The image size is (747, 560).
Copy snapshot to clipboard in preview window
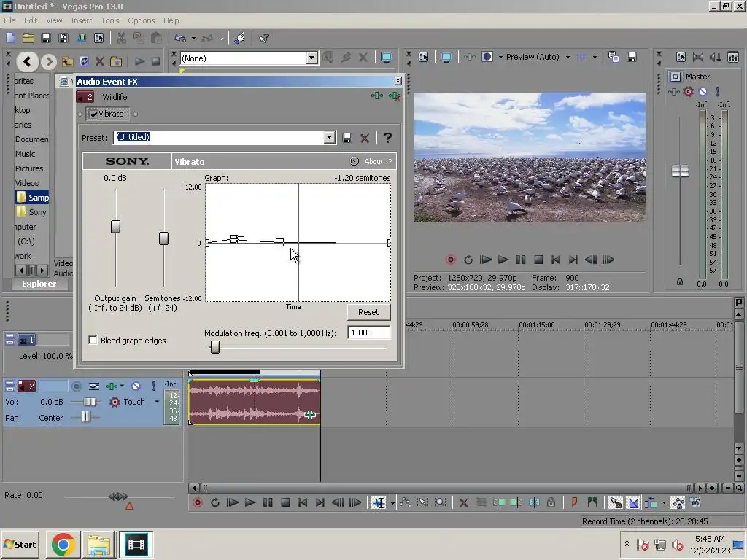[614, 57]
